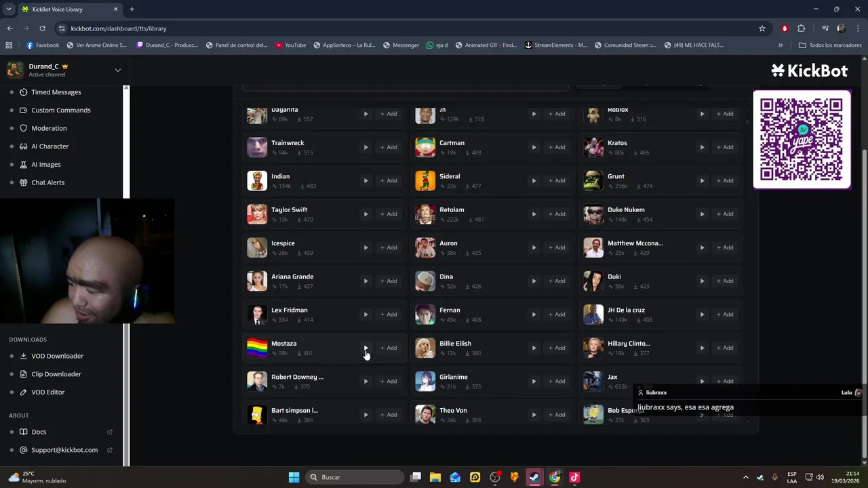Play the Sideral voice preview

pos(534,180)
